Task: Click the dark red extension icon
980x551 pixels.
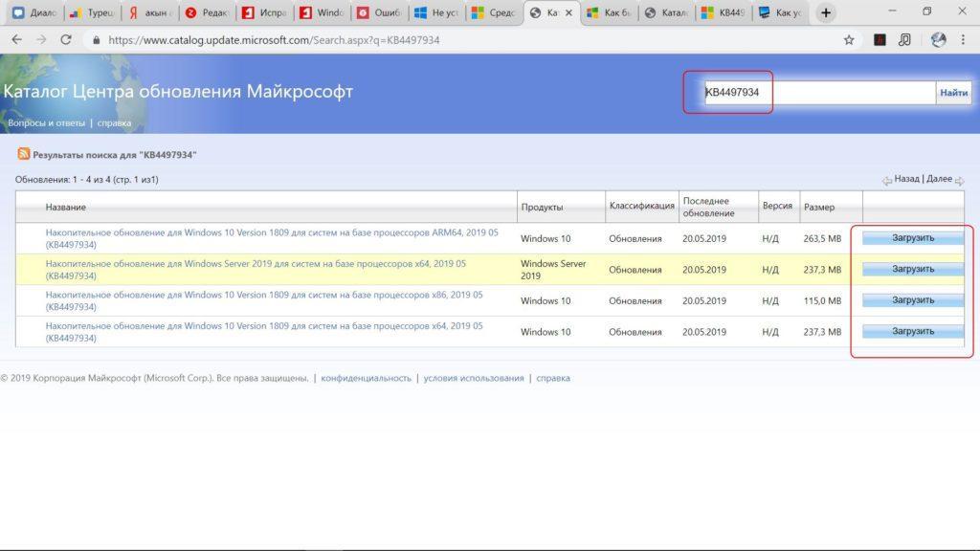Action: (880, 40)
